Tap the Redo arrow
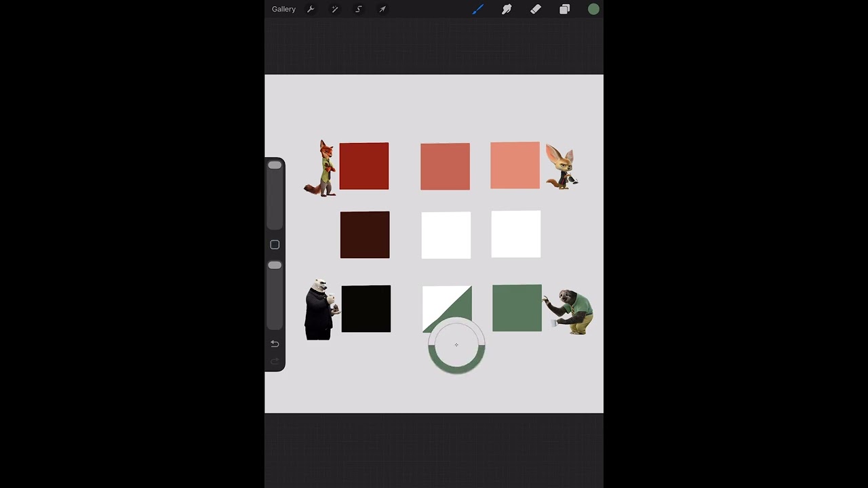This screenshot has height=488, width=868. click(275, 361)
